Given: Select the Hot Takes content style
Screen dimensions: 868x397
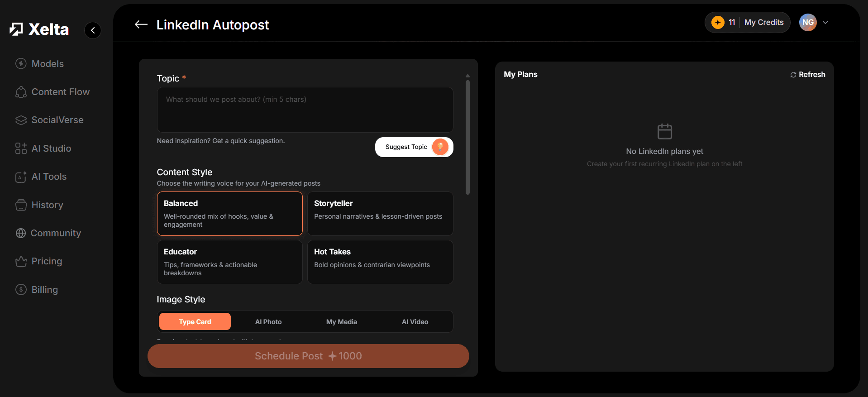Looking at the screenshot, I should point(380,262).
